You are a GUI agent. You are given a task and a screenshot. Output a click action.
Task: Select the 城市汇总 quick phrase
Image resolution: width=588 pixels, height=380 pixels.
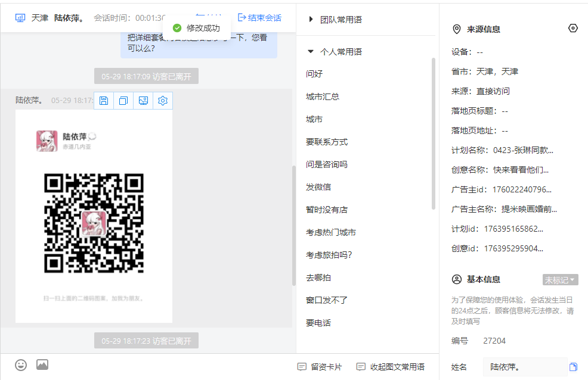(x=323, y=96)
